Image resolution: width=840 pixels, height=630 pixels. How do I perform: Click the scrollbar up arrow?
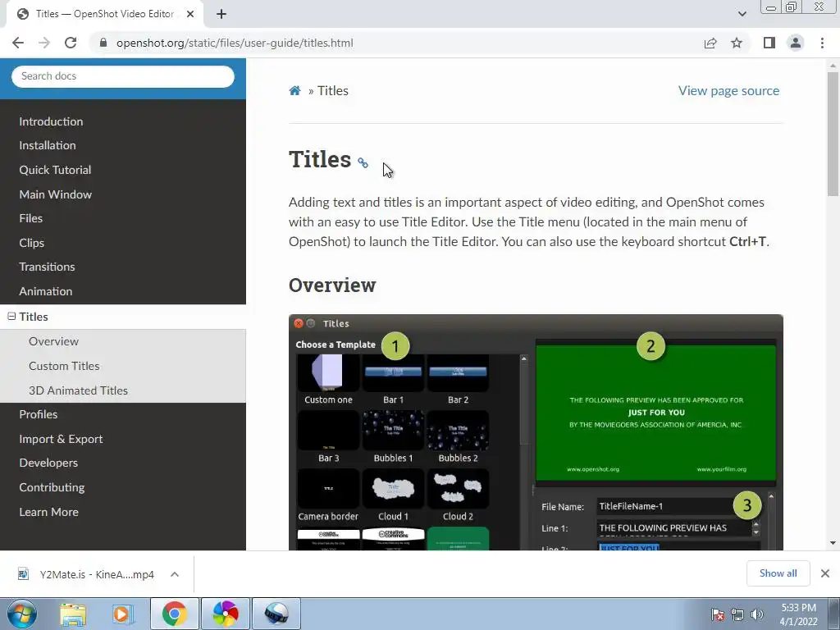(833, 66)
